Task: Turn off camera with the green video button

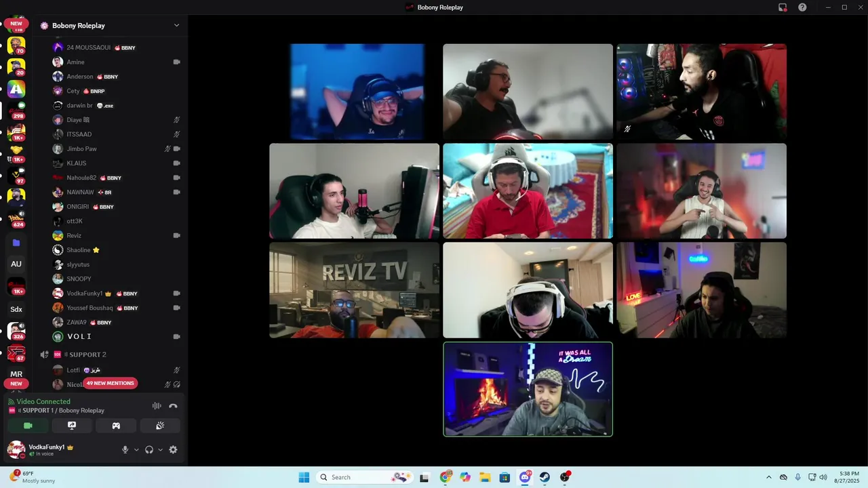Action: click(x=28, y=426)
